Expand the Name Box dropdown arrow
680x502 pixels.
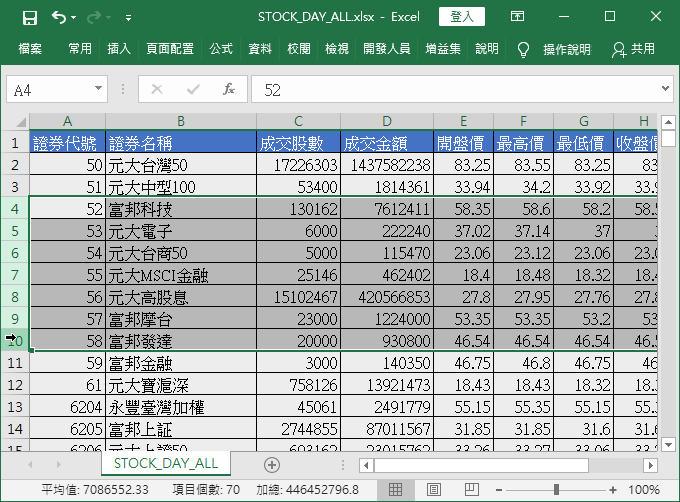98,88
